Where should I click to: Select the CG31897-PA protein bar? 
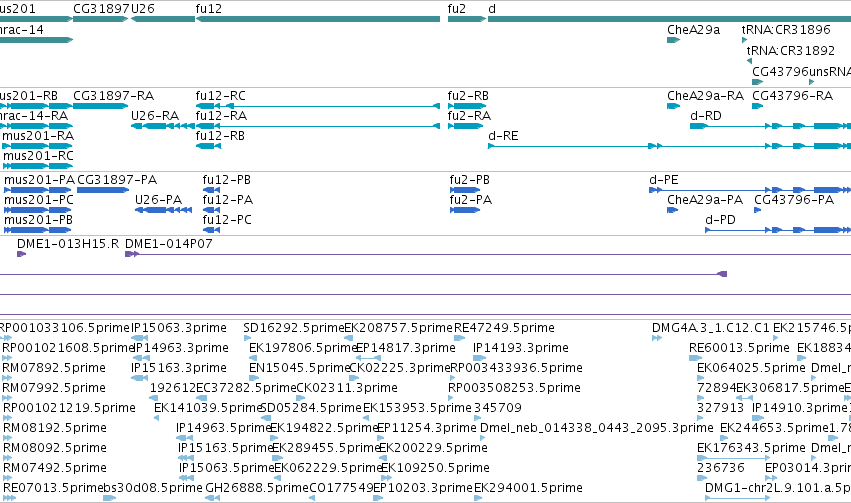tap(103, 190)
